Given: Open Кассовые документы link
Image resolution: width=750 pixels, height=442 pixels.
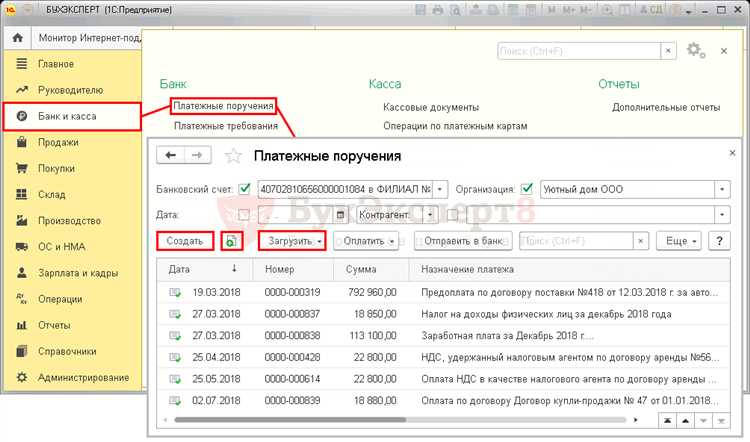Looking at the screenshot, I should tap(431, 107).
